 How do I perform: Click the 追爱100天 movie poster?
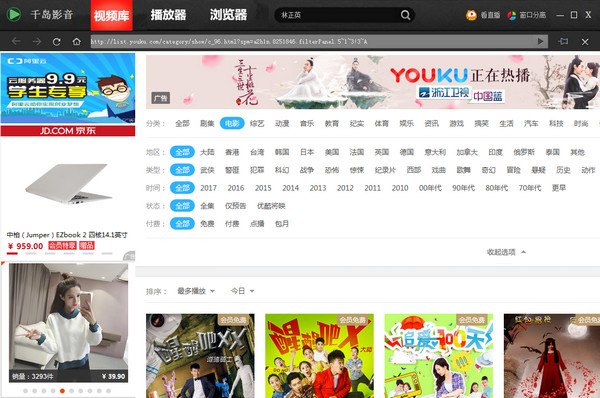[439, 356]
